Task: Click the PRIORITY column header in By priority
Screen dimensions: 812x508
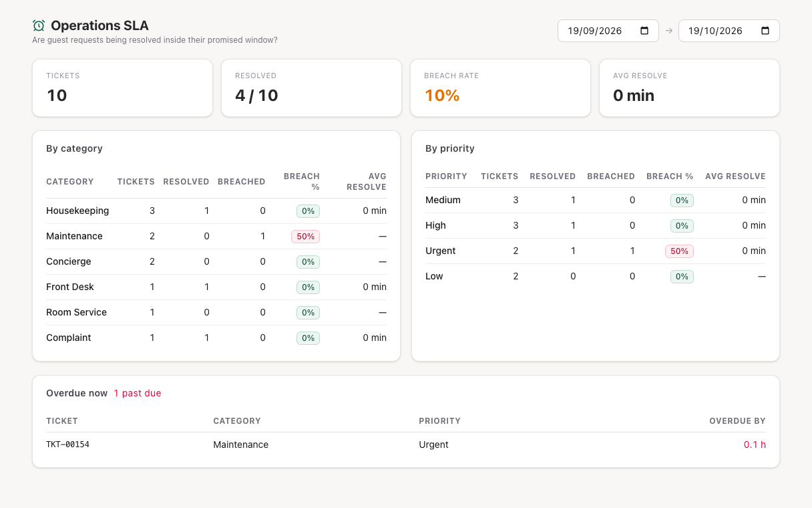Action: (446, 176)
